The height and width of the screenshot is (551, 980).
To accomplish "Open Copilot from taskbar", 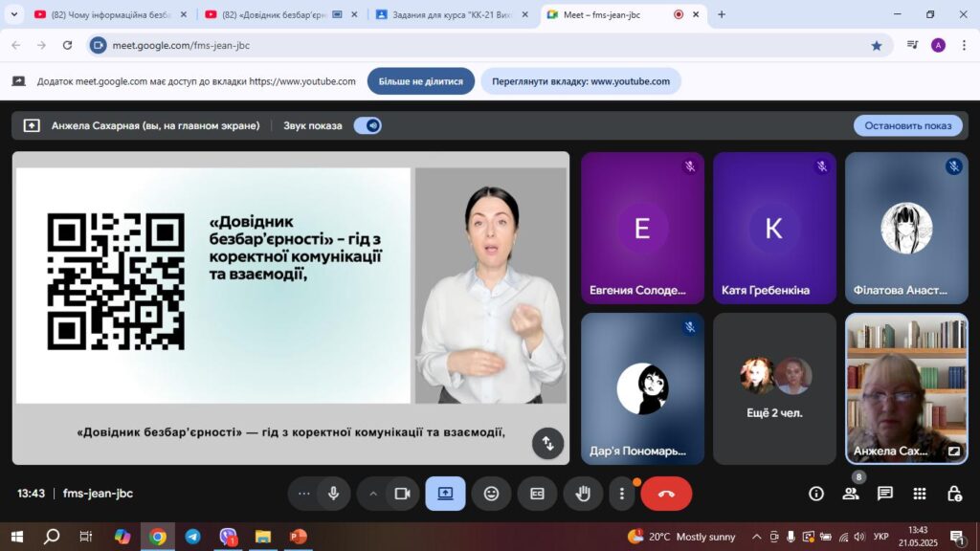I will pos(122,537).
